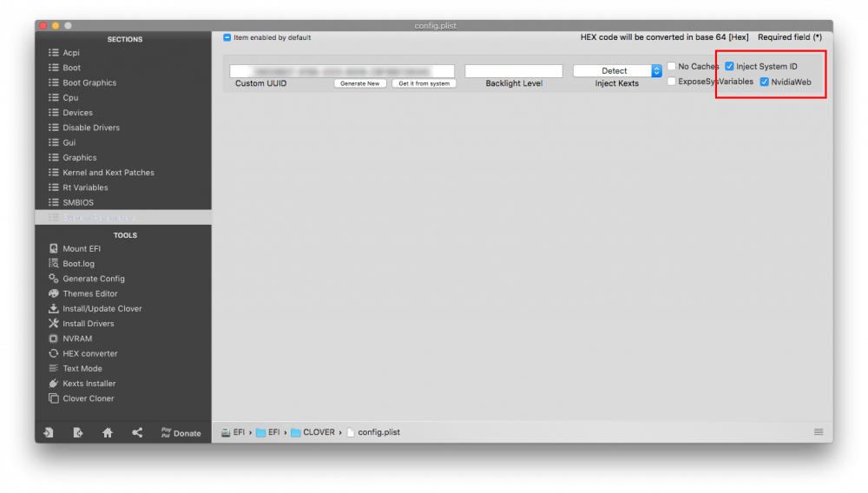Click the NVRAM chip icon

[x=53, y=339]
